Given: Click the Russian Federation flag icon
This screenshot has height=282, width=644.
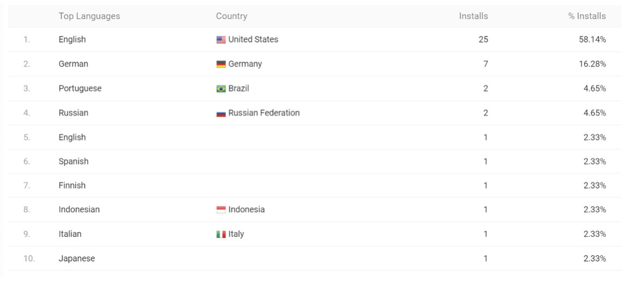Looking at the screenshot, I should coord(221,114).
